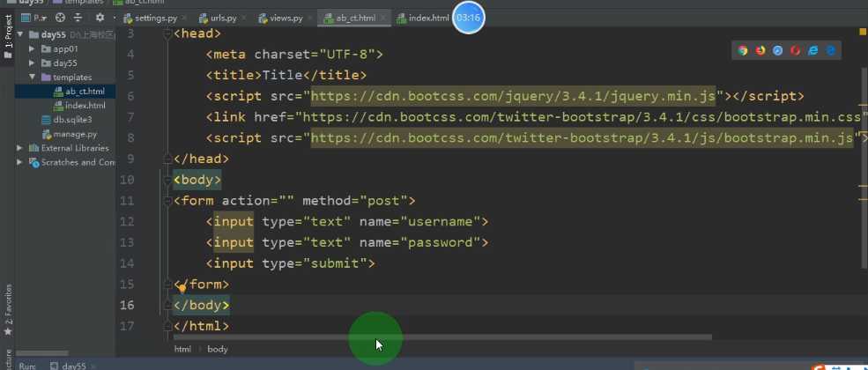Viewport: 868px width, 370px height.
Task: Expand the app01 folder
Action: (x=32, y=48)
